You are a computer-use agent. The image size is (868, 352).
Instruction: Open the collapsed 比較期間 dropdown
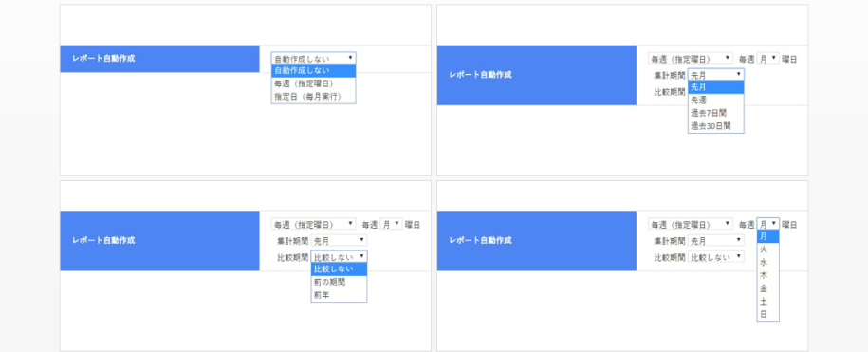click(x=716, y=257)
